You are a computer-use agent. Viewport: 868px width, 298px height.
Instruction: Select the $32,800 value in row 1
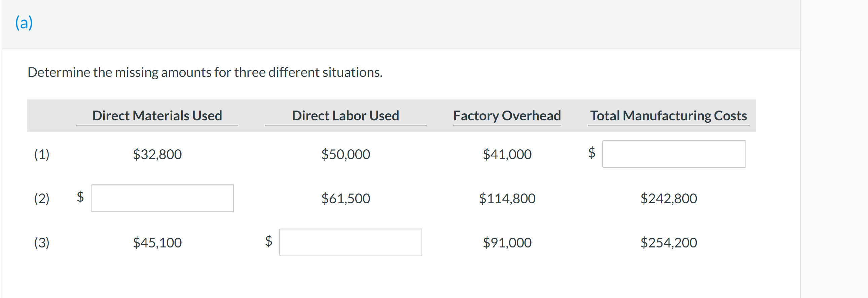pos(157,154)
